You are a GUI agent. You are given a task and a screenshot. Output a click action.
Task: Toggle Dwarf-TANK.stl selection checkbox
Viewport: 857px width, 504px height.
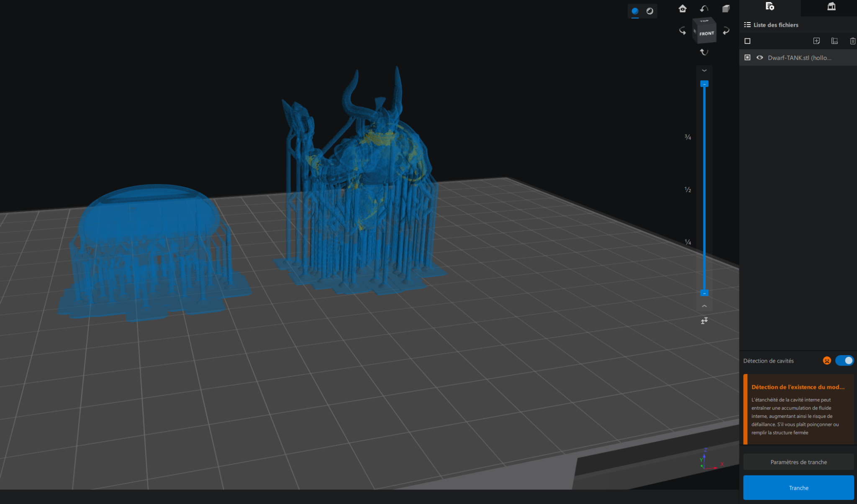tap(747, 58)
